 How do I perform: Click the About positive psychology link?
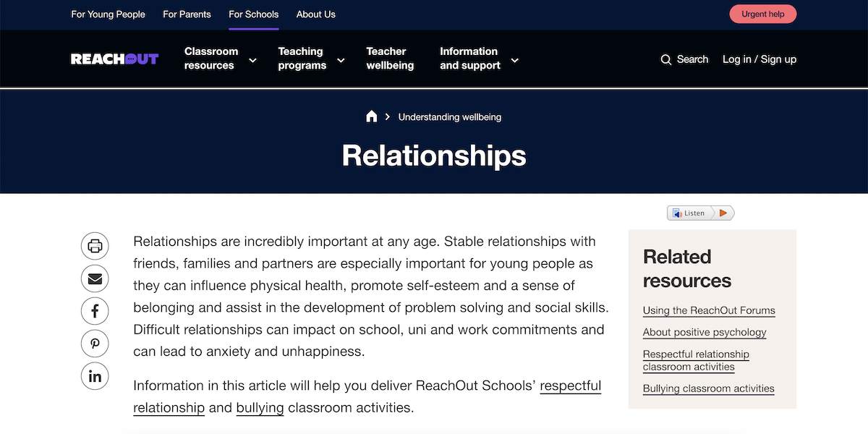pos(704,332)
